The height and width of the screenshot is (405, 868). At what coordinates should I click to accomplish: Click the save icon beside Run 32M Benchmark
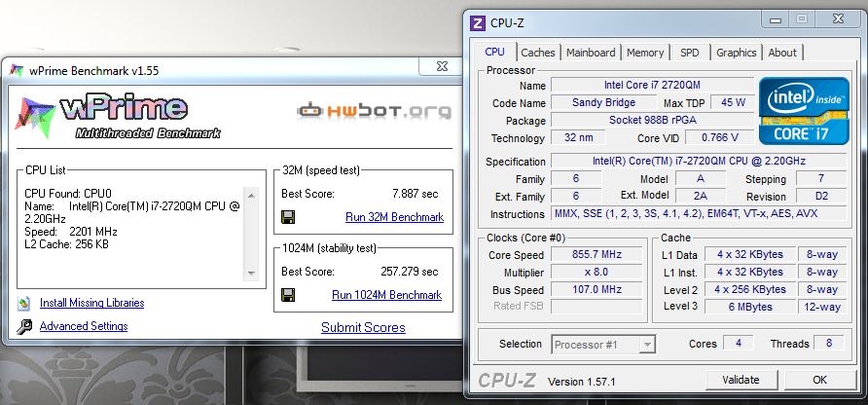[x=288, y=217]
